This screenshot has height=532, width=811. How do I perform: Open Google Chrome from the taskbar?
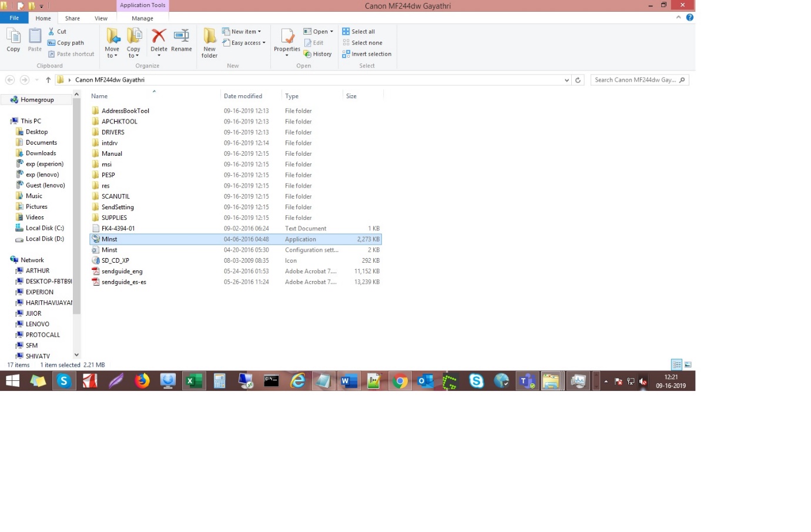coord(400,382)
